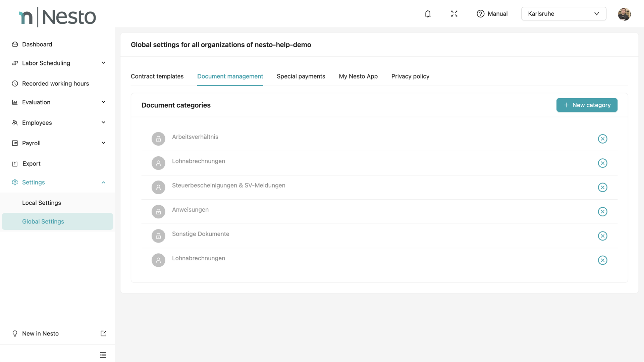Click person icon beside Steuerbescheinigungen & SV-Meldungen
The width and height of the screenshot is (644, 362).
(x=158, y=188)
